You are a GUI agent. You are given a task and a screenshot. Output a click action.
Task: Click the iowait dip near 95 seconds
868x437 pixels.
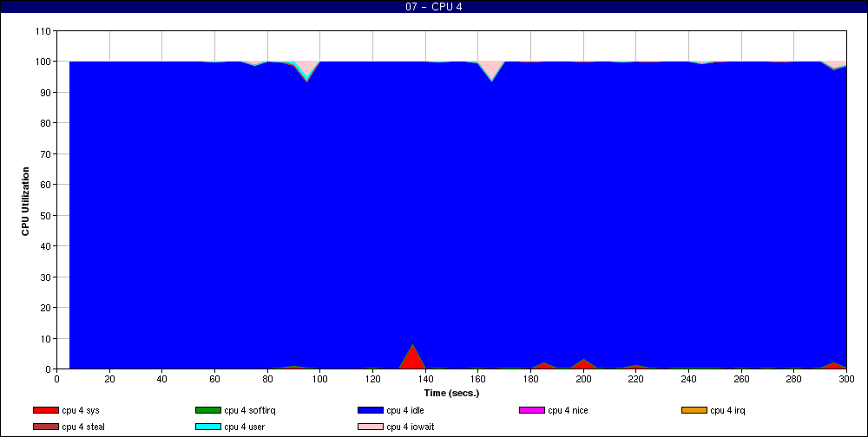307,68
